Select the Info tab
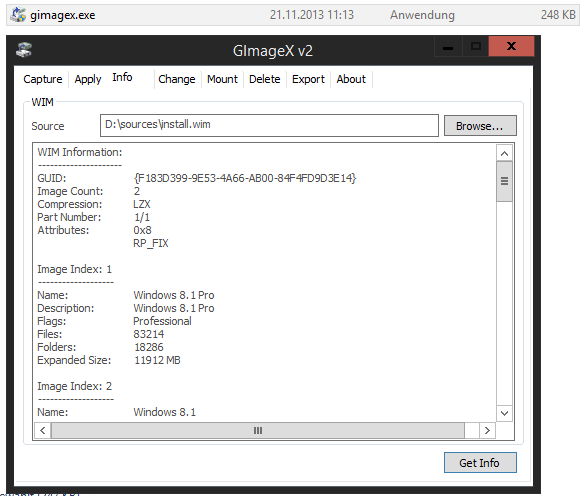585x496 pixels. (x=122, y=77)
